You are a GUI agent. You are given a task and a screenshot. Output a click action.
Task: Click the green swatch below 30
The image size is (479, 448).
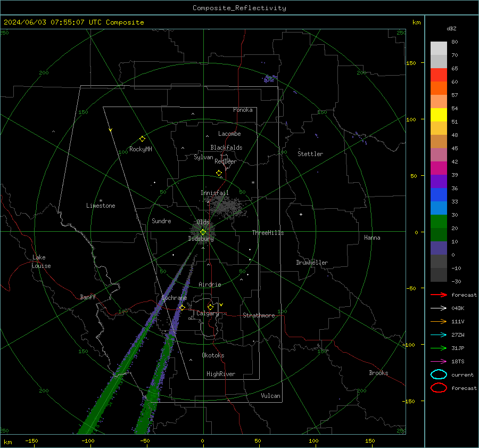tap(439, 221)
